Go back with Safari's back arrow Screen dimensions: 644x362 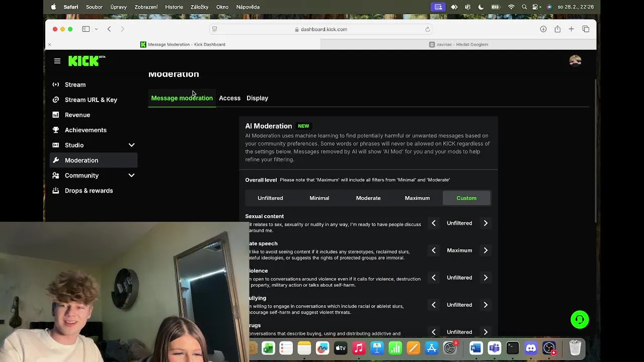pos(109,29)
